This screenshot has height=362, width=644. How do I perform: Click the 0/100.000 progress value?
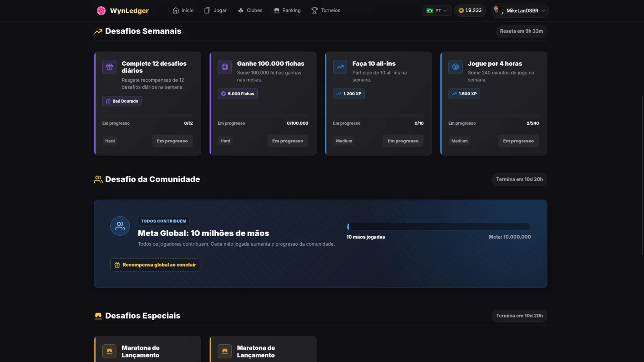297,123
